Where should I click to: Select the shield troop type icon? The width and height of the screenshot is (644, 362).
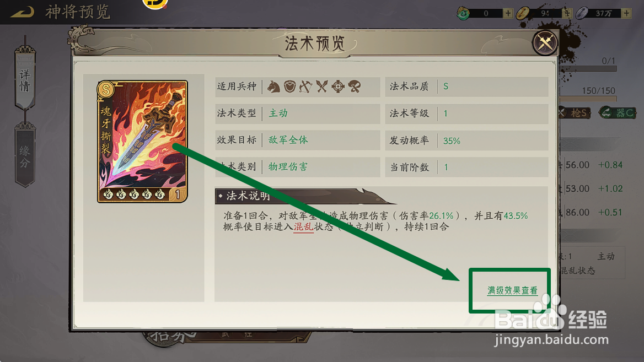point(290,87)
